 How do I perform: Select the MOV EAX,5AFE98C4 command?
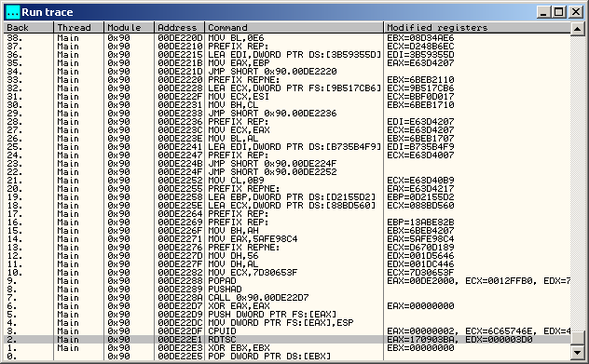point(253,239)
